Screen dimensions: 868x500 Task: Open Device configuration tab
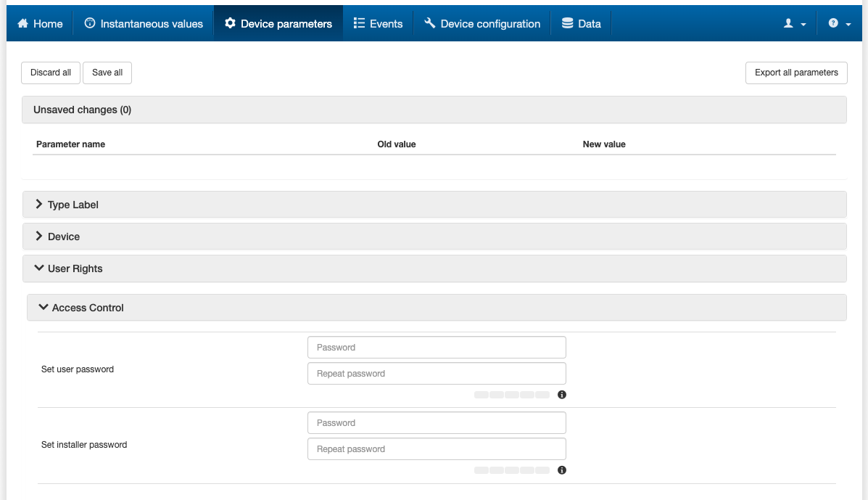[x=482, y=24]
